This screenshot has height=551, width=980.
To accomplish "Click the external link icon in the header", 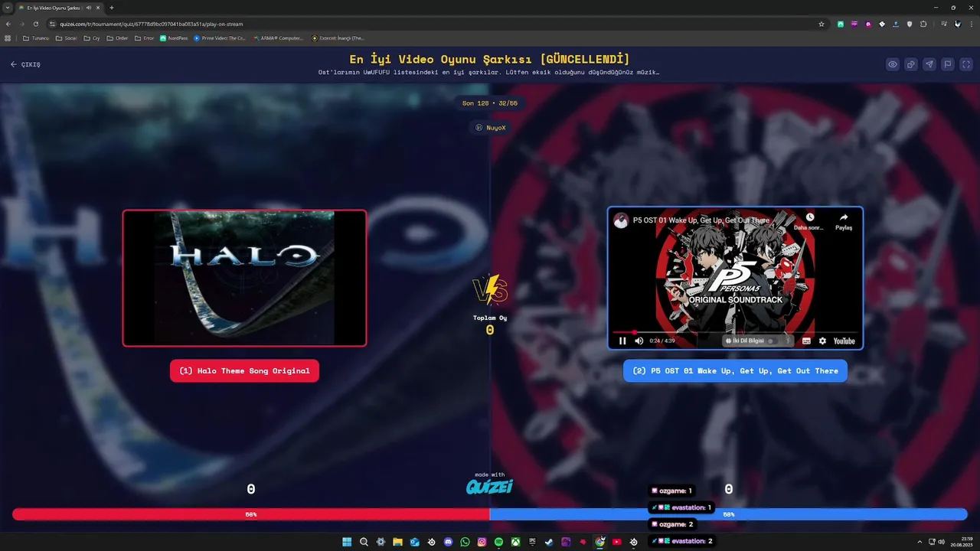I will [x=911, y=64].
